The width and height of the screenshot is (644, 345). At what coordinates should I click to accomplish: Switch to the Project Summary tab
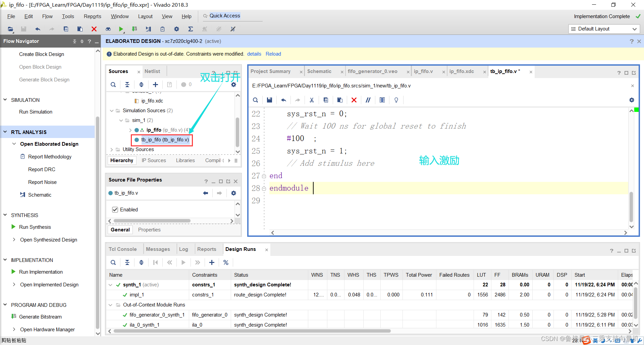click(270, 71)
